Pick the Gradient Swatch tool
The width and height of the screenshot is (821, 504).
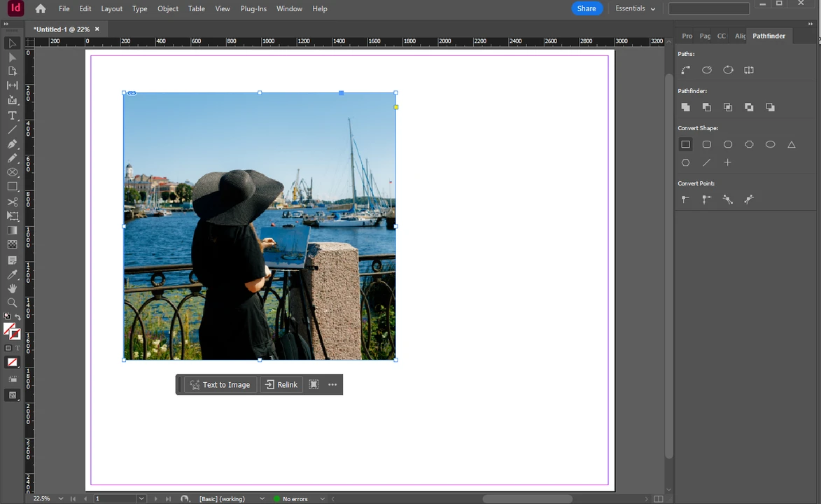(x=12, y=230)
